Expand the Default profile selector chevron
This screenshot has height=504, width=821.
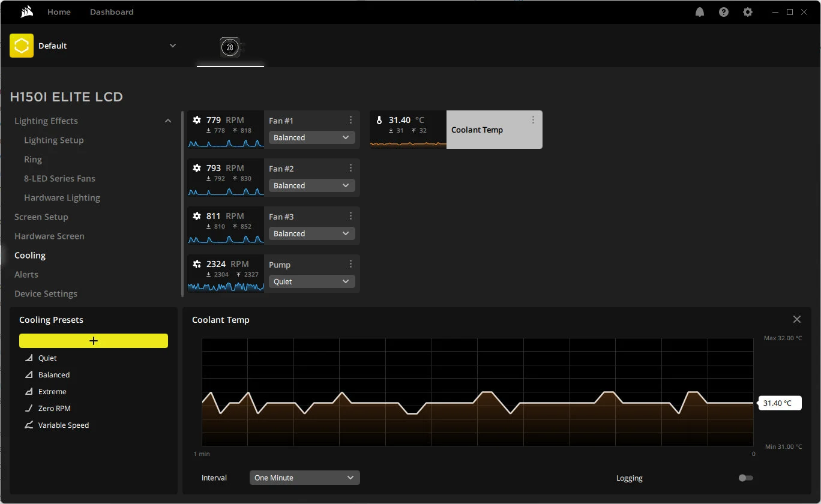tap(173, 46)
